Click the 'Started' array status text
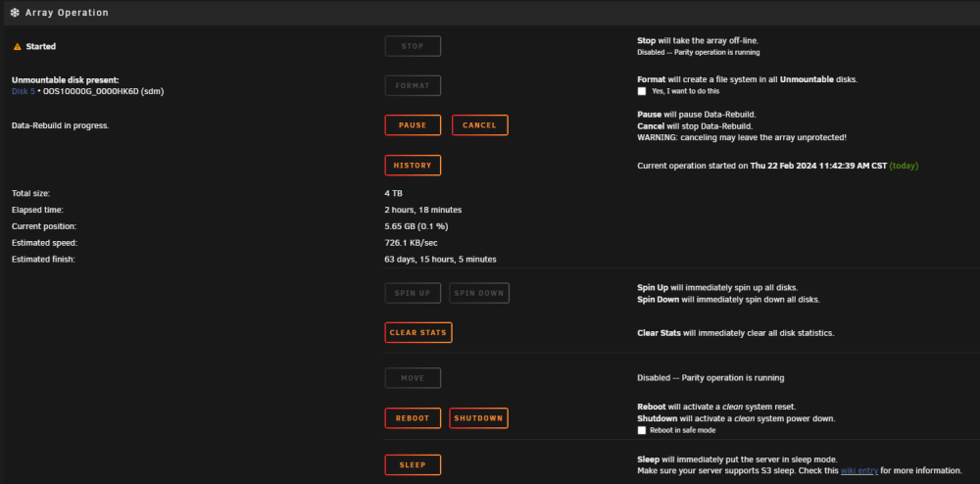Viewport: 980px width, 484px height. pos(40,47)
